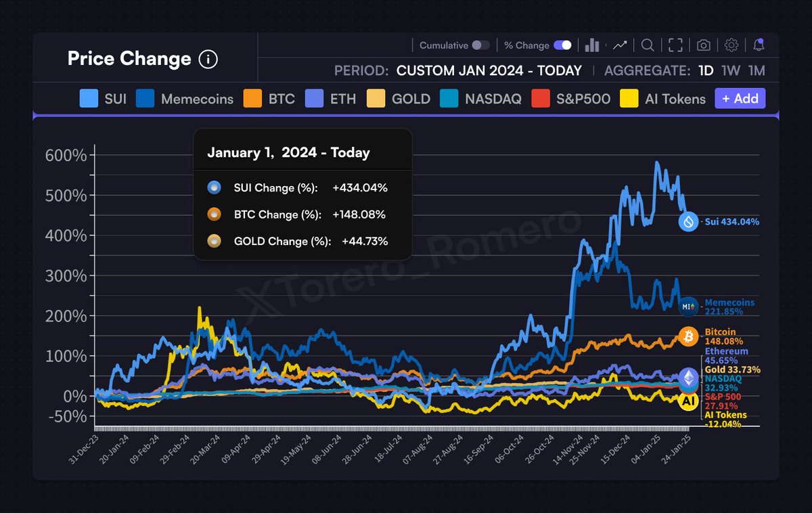Select the 1W aggregate option

[x=731, y=70]
